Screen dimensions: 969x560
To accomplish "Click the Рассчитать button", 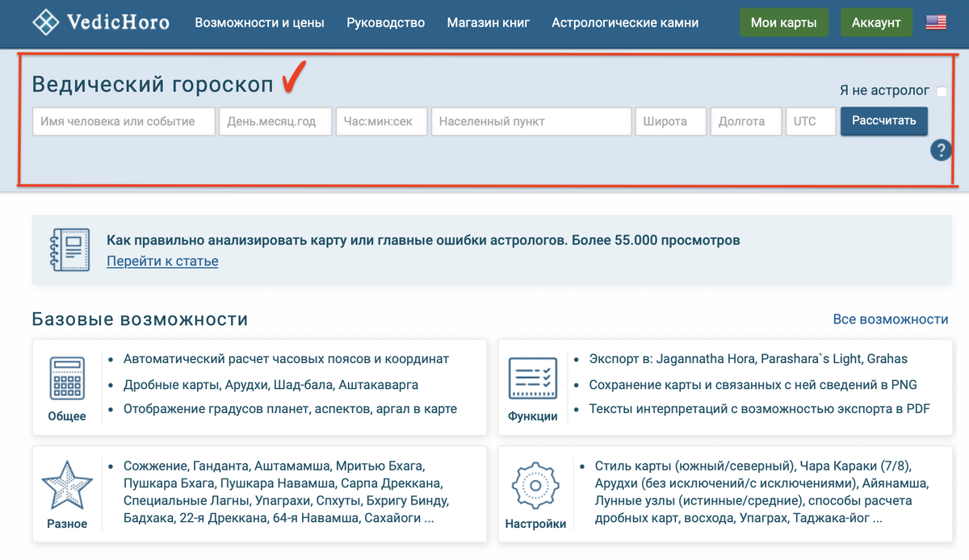I will click(884, 121).
